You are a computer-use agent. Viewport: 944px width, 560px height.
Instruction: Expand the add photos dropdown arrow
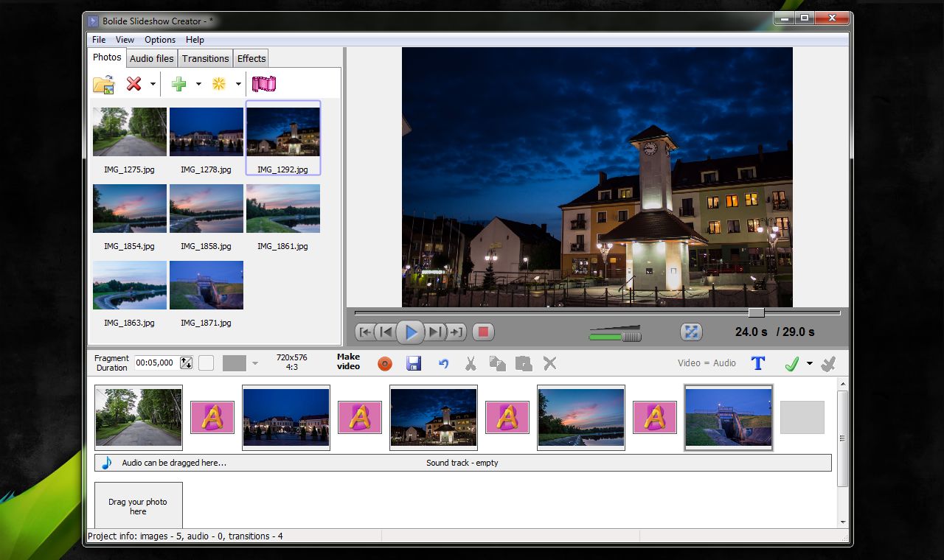tap(198, 83)
